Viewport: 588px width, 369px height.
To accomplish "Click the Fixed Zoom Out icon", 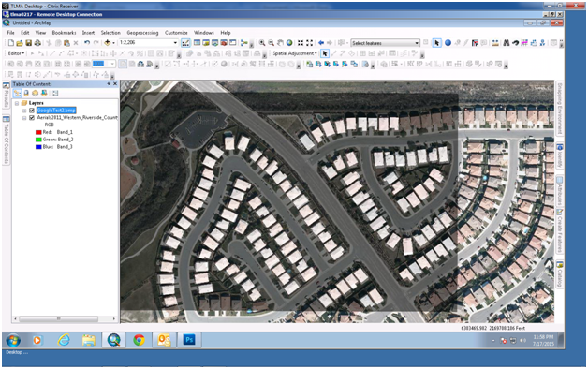I will [x=309, y=43].
